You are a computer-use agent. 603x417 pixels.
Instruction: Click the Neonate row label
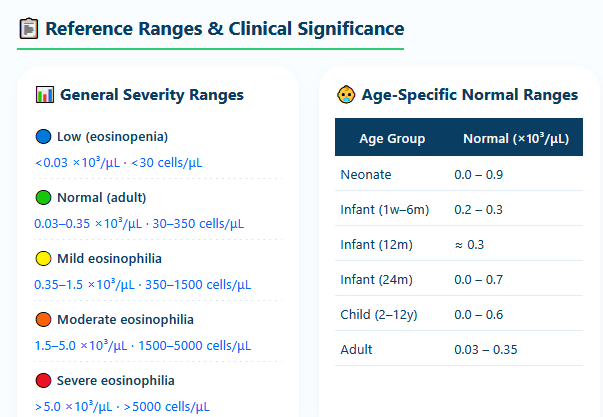366,175
